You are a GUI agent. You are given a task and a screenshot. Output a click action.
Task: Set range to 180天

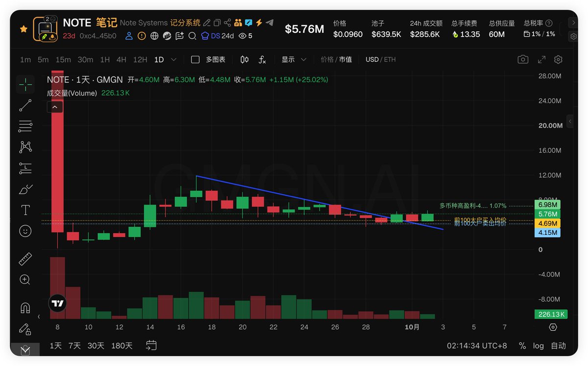click(x=122, y=345)
